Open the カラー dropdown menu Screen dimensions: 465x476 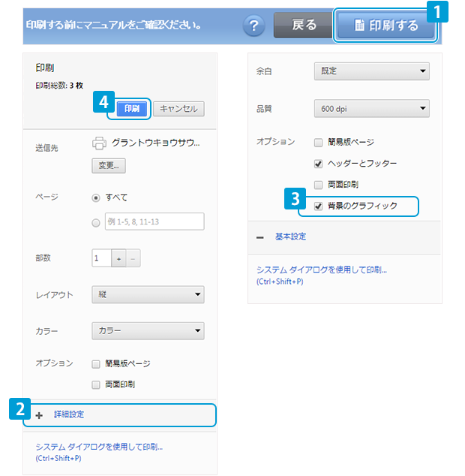tap(148, 330)
